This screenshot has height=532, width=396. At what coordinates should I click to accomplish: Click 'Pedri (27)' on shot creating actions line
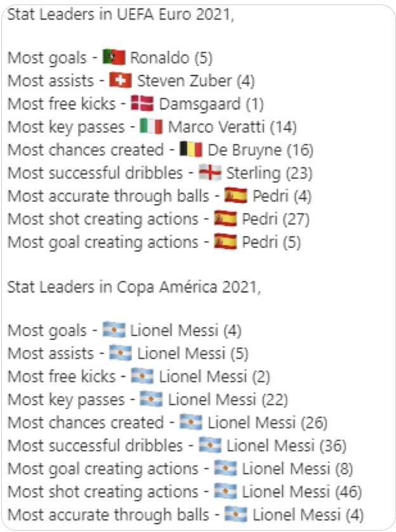(x=275, y=219)
